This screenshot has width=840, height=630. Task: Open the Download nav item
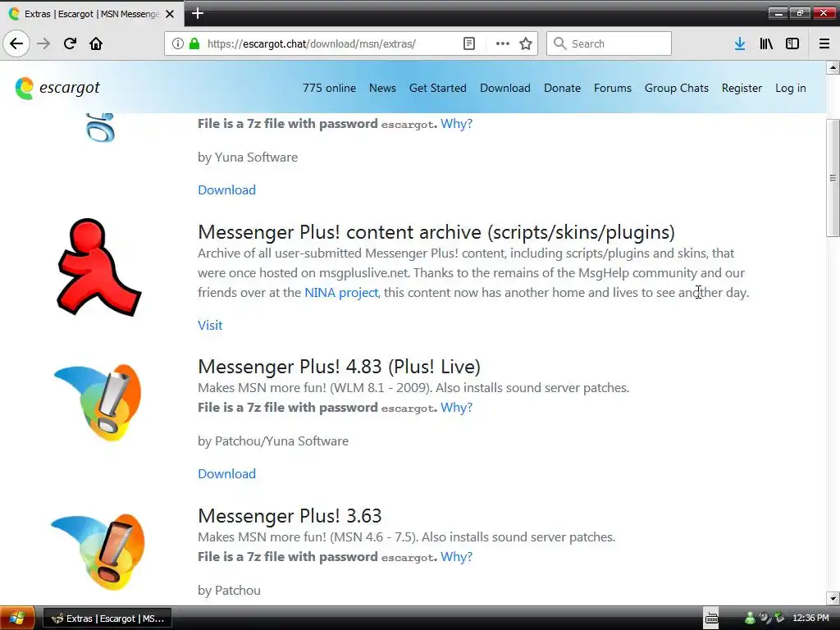point(505,88)
